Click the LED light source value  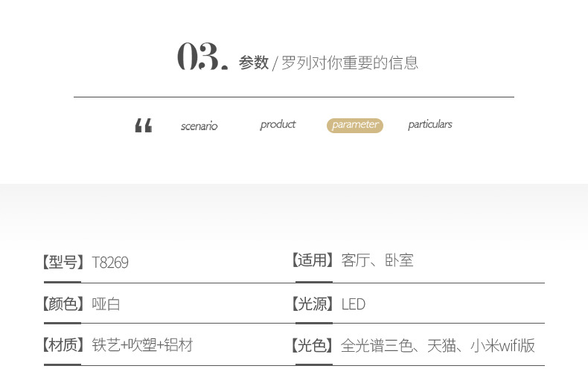pyautogui.click(x=354, y=304)
